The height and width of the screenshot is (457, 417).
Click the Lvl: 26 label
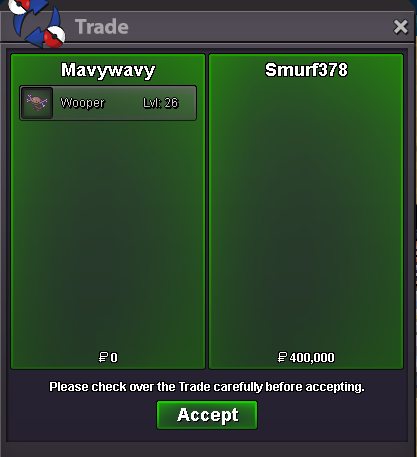(161, 103)
